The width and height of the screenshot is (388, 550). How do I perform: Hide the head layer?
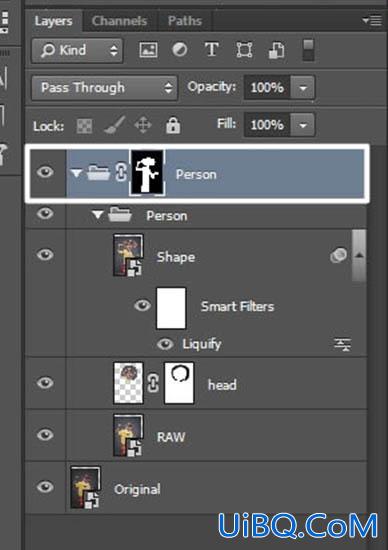click(x=45, y=383)
